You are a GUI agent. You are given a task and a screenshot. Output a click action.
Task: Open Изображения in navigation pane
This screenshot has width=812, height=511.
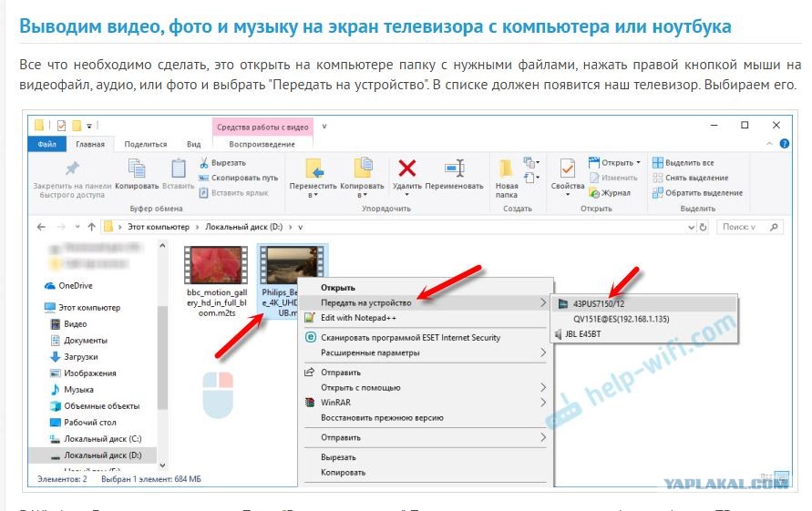point(83,373)
